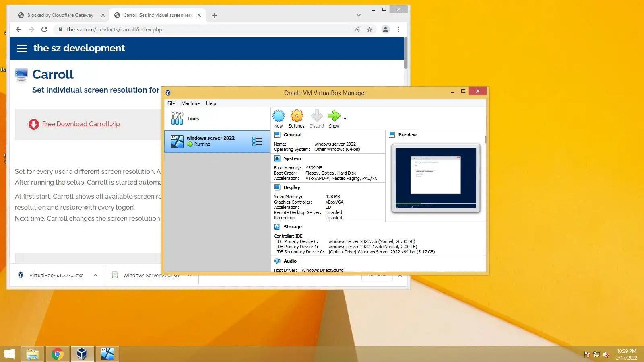Click the volume icon in the system tray

click(x=606, y=354)
